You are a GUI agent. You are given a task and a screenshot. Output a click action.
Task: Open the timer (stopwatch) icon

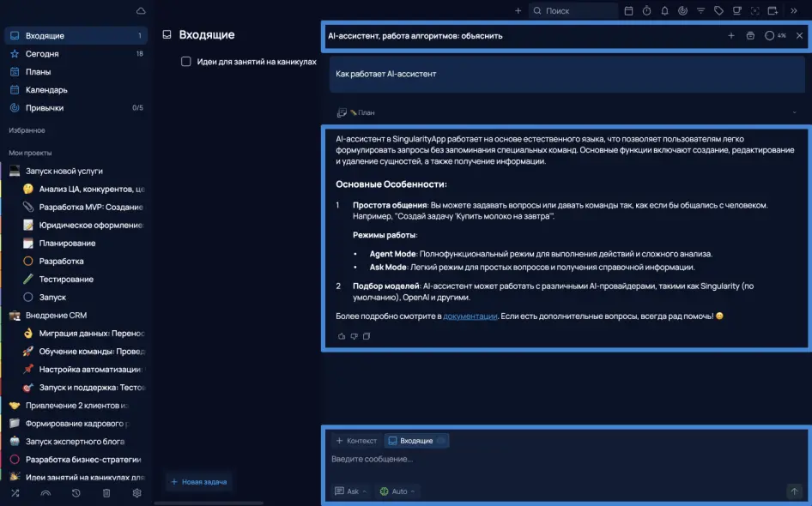pos(646,11)
